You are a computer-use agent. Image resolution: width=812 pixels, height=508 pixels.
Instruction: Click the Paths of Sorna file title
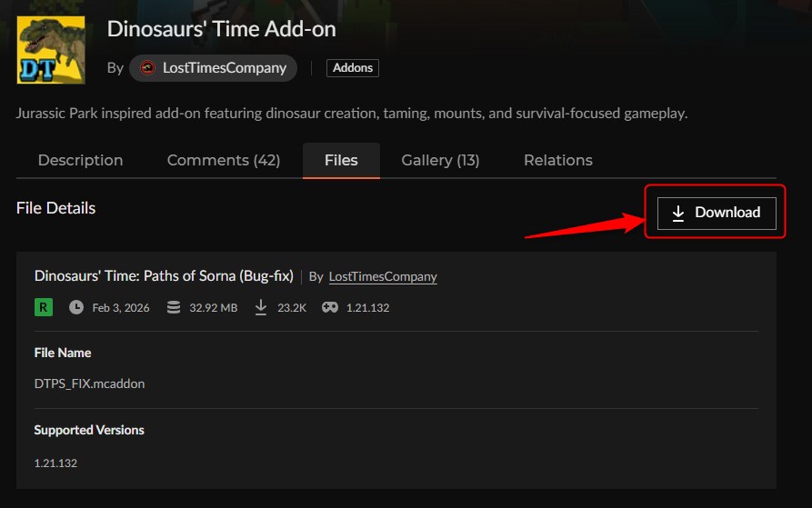[164, 275]
